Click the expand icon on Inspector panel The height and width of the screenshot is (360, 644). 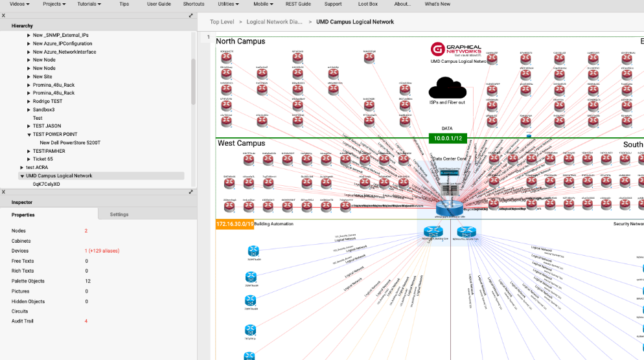tap(191, 192)
